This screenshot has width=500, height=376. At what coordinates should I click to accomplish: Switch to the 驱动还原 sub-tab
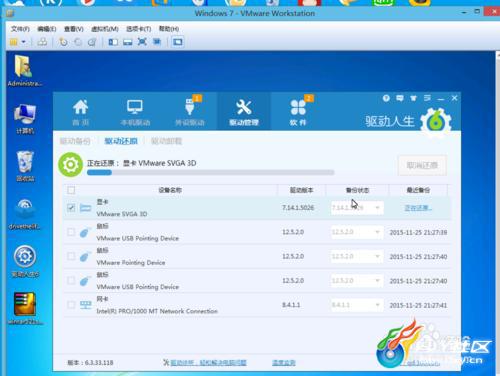tap(121, 141)
